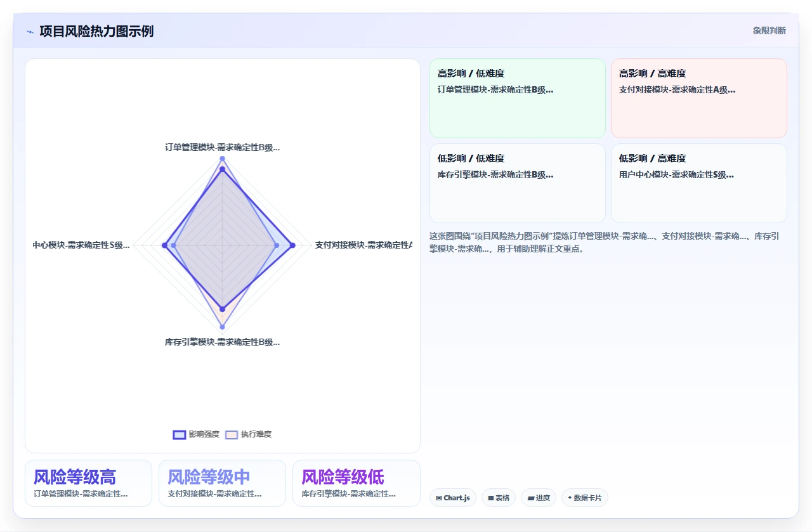This screenshot has height=532, width=812.
Task: Click the 进度 chip icon
Action: click(x=531, y=498)
